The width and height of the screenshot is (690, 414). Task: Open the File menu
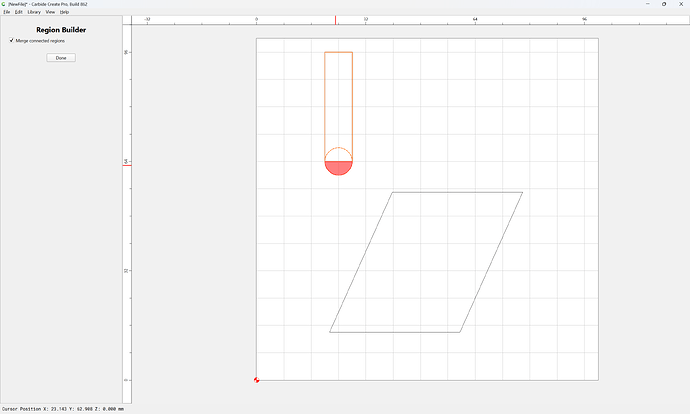7,12
